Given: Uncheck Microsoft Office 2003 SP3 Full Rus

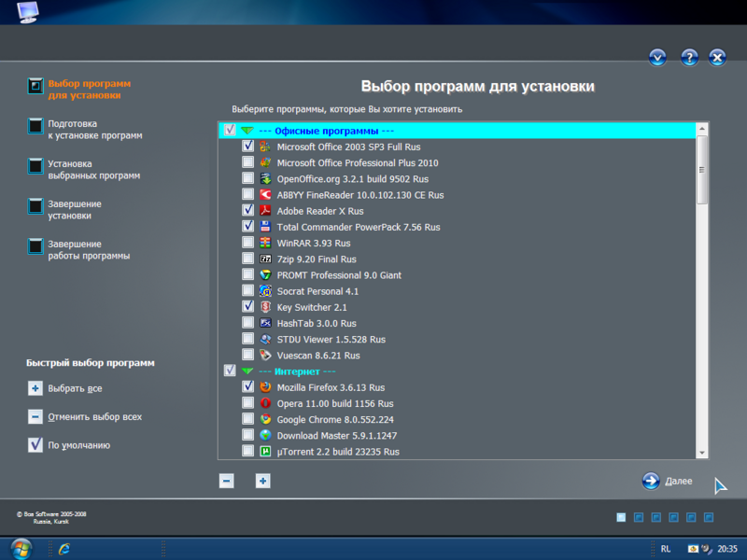Looking at the screenshot, I should coord(247,147).
